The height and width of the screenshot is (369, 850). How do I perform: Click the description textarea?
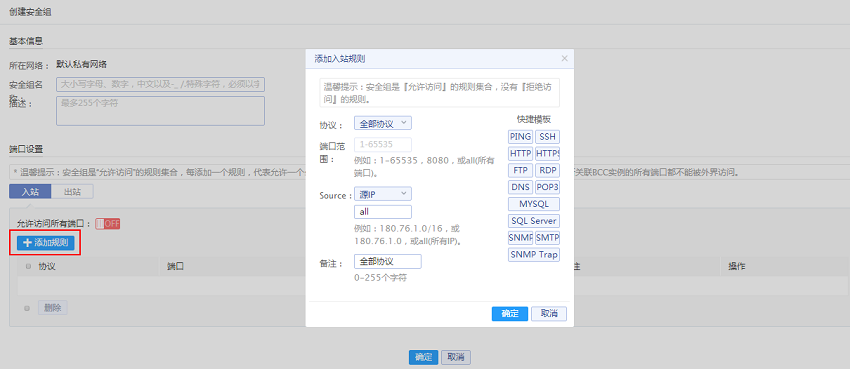(160, 111)
